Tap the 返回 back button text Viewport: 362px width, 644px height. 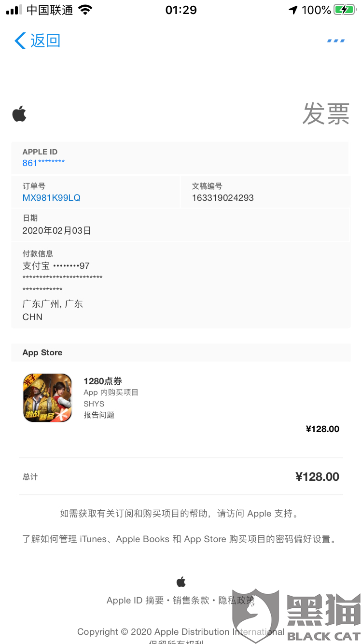point(45,41)
